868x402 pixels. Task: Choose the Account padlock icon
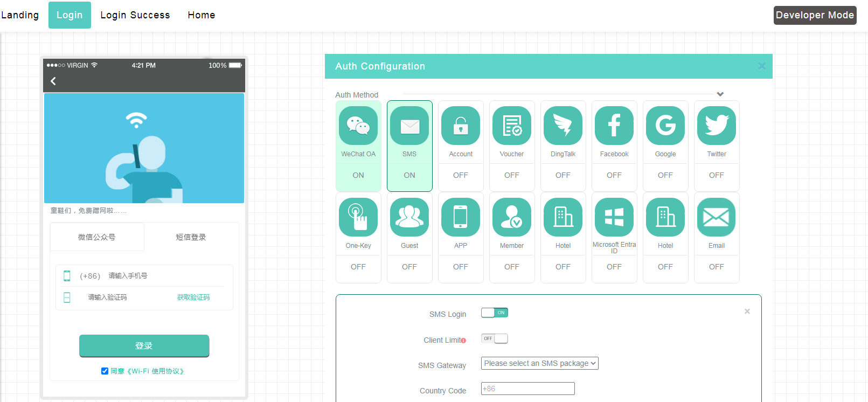[461, 126]
